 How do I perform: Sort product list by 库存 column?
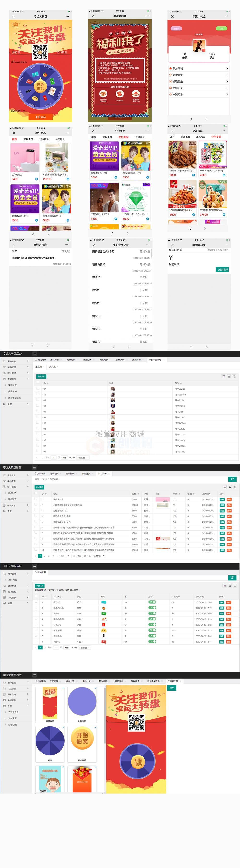(179, 494)
